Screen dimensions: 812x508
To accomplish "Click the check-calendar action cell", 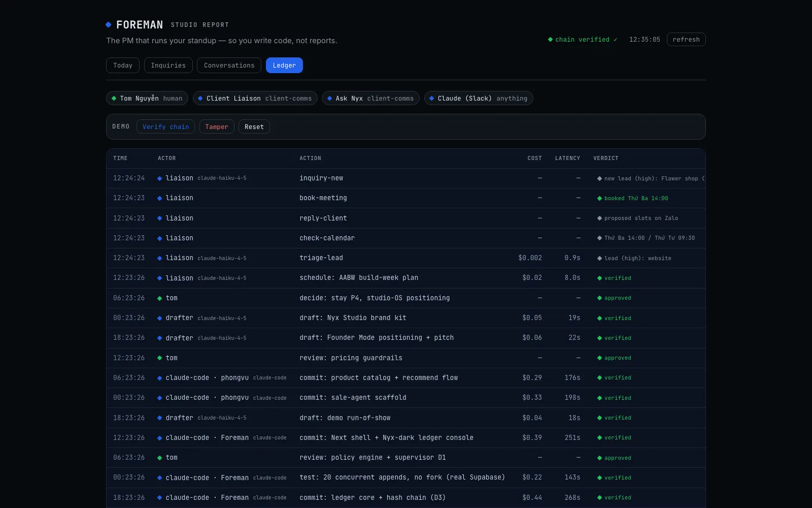I will [x=327, y=238].
